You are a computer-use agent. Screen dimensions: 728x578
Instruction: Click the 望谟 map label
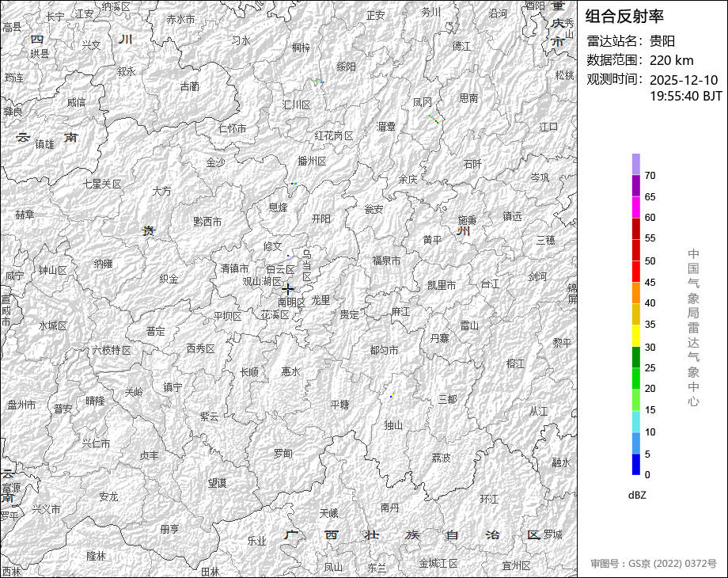(x=217, y=483)
